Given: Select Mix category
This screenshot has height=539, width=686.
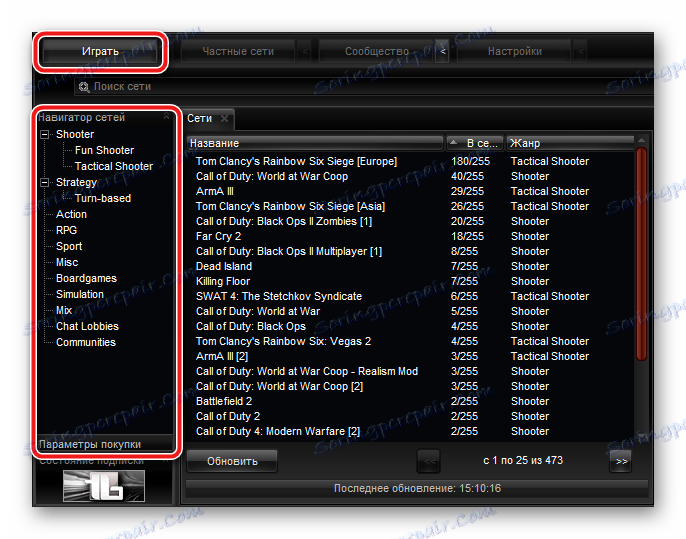Looking at the screenshot, I should click(x=64, y=310).
